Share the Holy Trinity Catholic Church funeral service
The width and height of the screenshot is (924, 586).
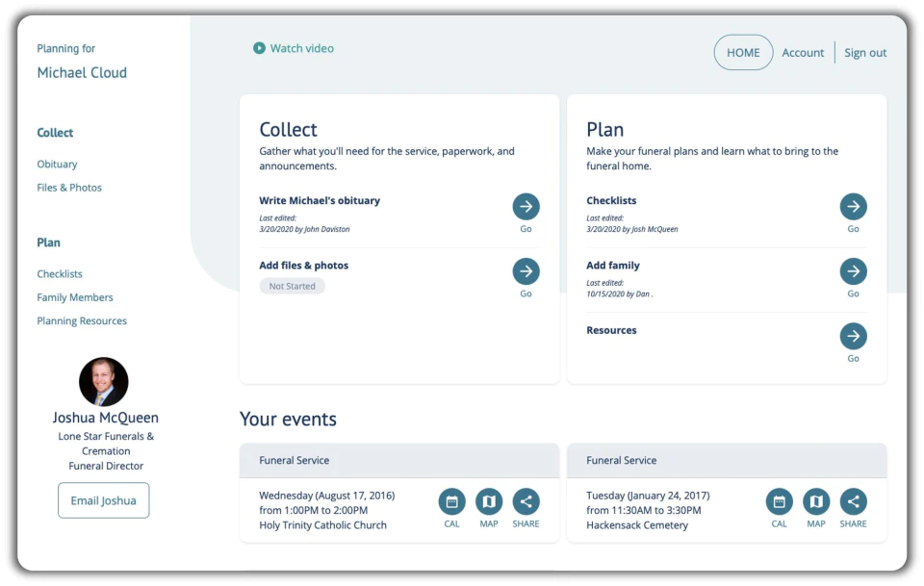(526, 501)
